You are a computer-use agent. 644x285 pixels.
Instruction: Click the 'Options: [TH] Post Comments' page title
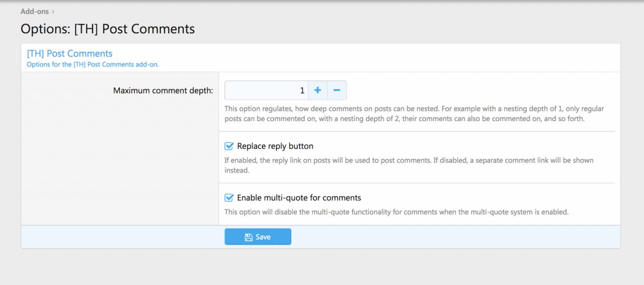[x=108, y=29]
